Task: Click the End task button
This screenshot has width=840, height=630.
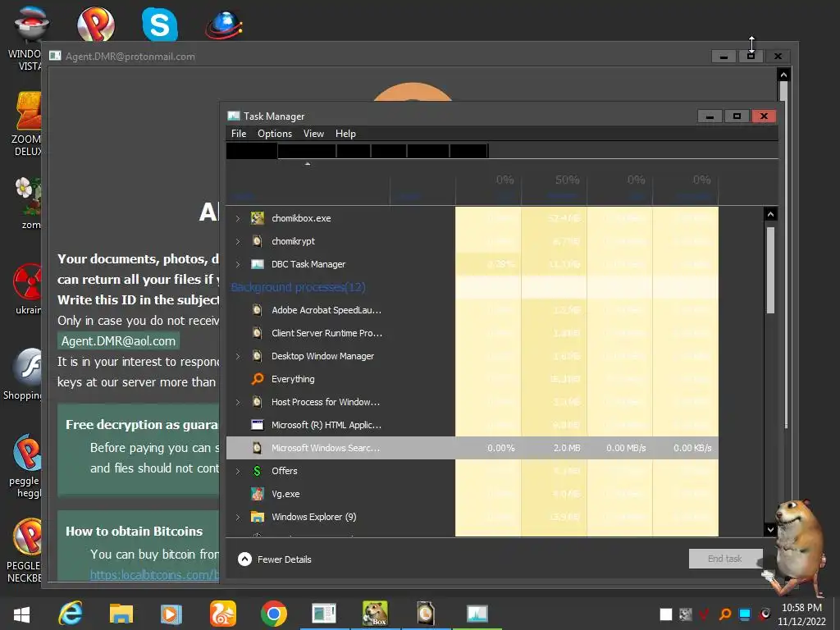Action: [x=725, y=559]
